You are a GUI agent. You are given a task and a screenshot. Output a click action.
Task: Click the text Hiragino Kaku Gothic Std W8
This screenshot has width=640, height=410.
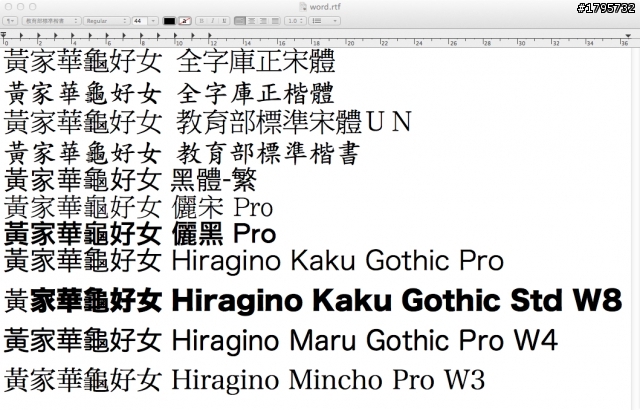tap(397, 301)
